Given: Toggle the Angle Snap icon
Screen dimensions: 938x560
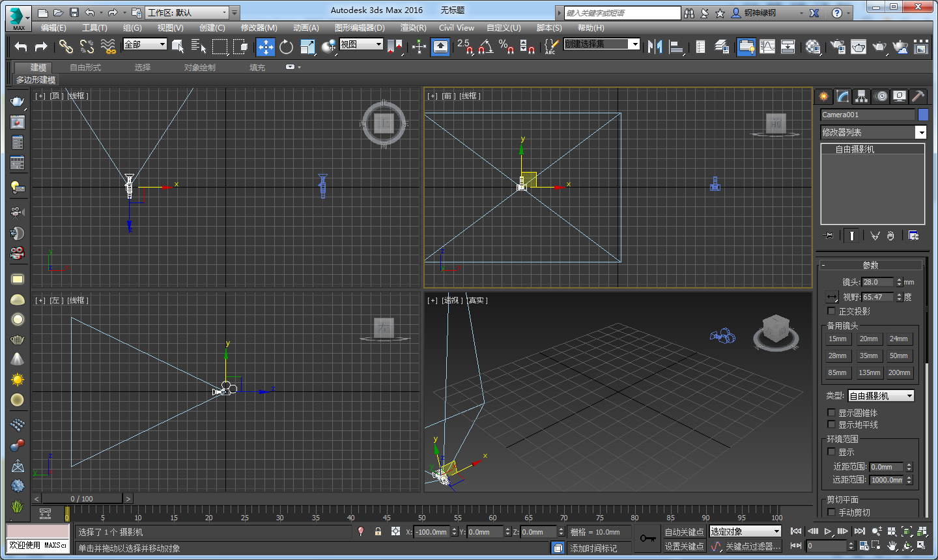Looking at the screenshot, I should pos(485,46).
